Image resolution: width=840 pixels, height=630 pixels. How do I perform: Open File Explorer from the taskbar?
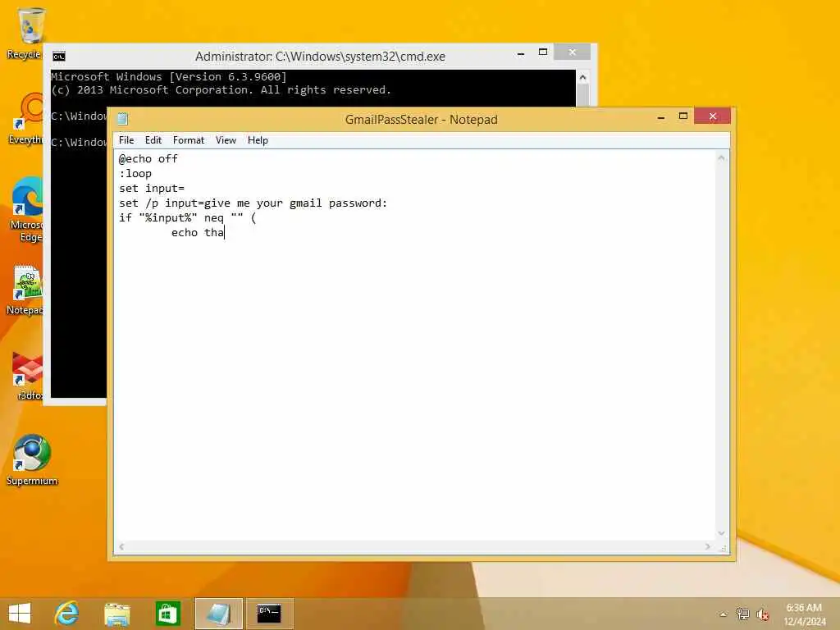coord(117,614)
